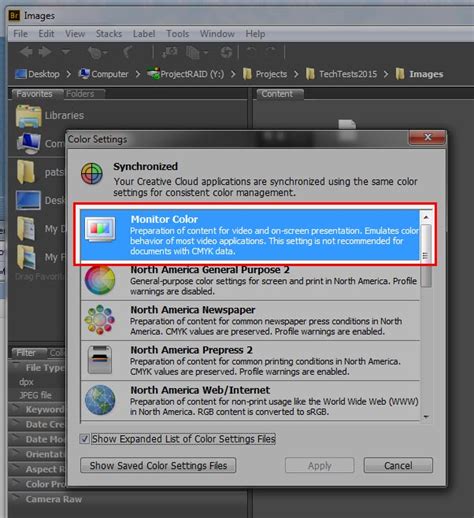The width and height of the screenshot is (474, 518).
Task: Open the Refine stacked-pages dropdown
Action: (x=196, y=52)
